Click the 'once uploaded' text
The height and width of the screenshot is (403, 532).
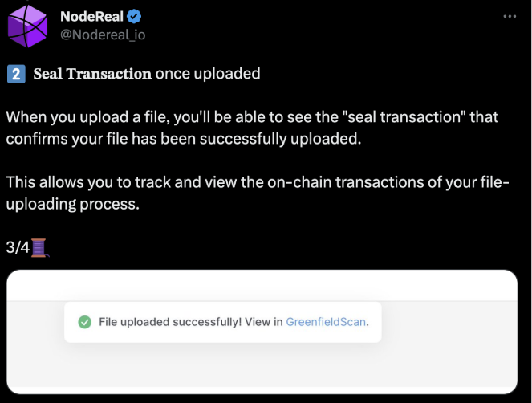pos(208,74)
